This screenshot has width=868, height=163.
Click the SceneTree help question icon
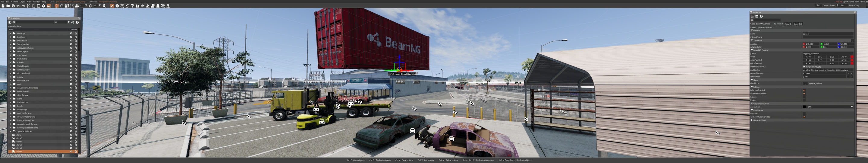click(77, 23)
